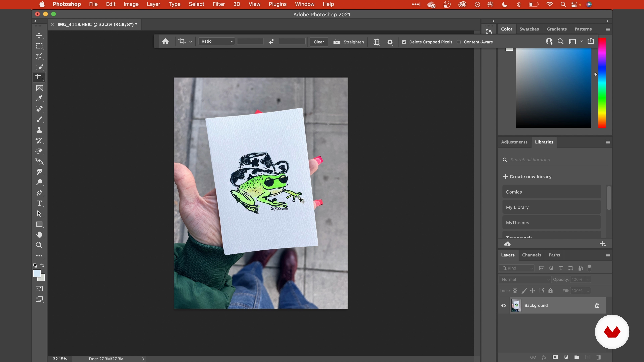Screen dimensions: 644x362
Task: Enable the Content-Aware checkbox
Action: coord(459,42)
